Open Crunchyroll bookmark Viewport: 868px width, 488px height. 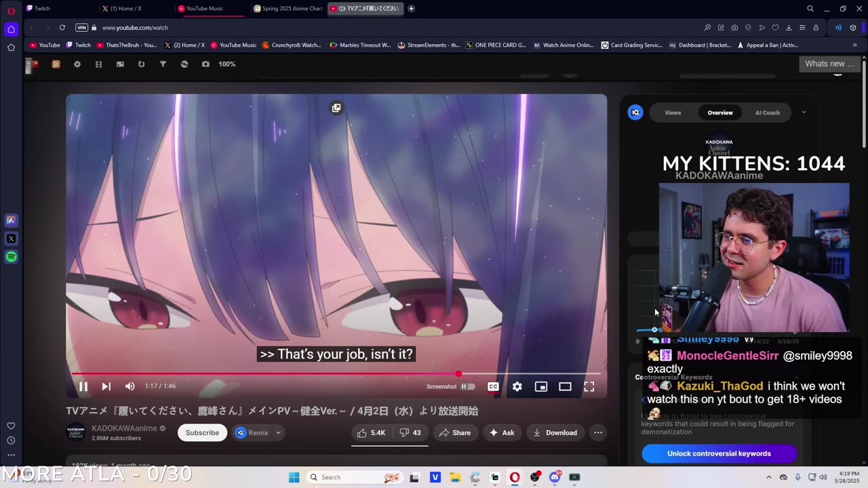click(291, 45)
